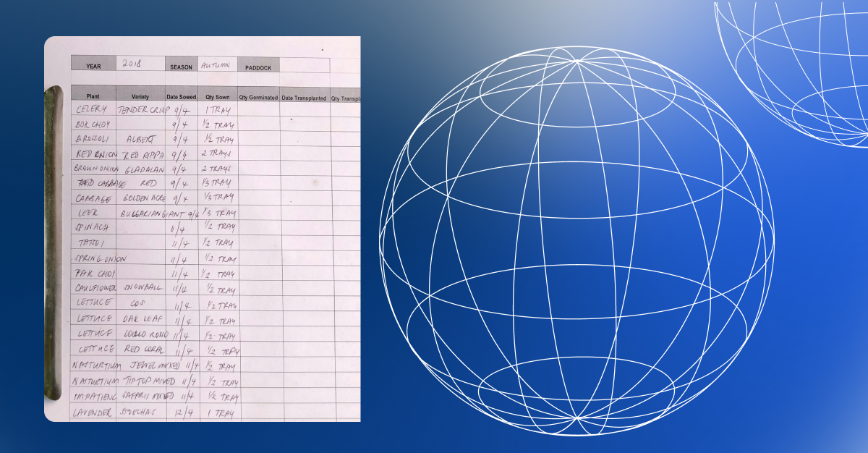The image size is (868, 453).
Task: Click the SPINACH plant cell
Action: (90, 228)
